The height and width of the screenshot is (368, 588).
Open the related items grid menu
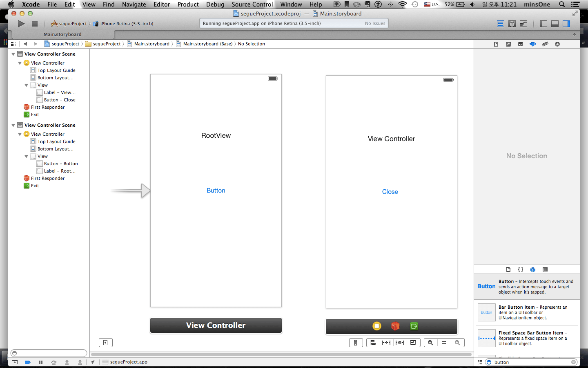(13, 44)
